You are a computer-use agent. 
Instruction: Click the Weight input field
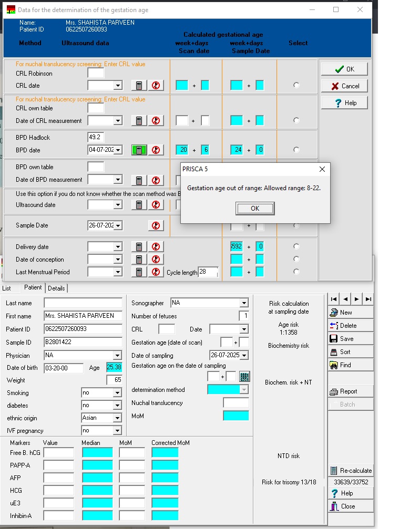pos(114,380)
